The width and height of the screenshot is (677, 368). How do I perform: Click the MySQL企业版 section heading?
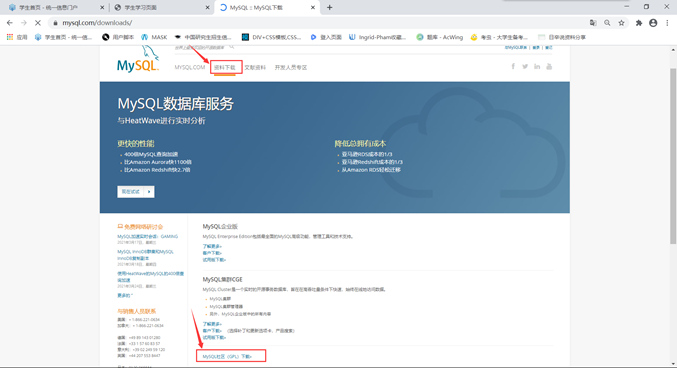(220, 226)
